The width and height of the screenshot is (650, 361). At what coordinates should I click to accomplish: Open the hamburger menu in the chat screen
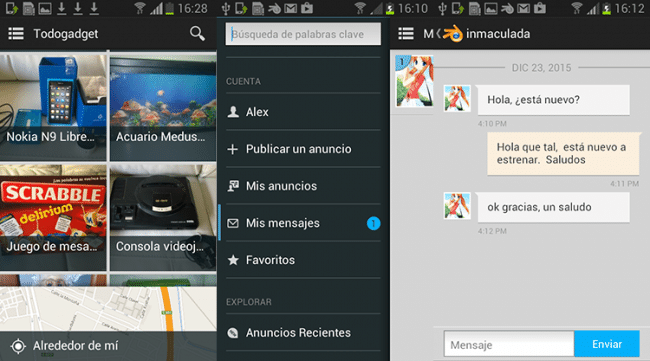tap(406, 34)
